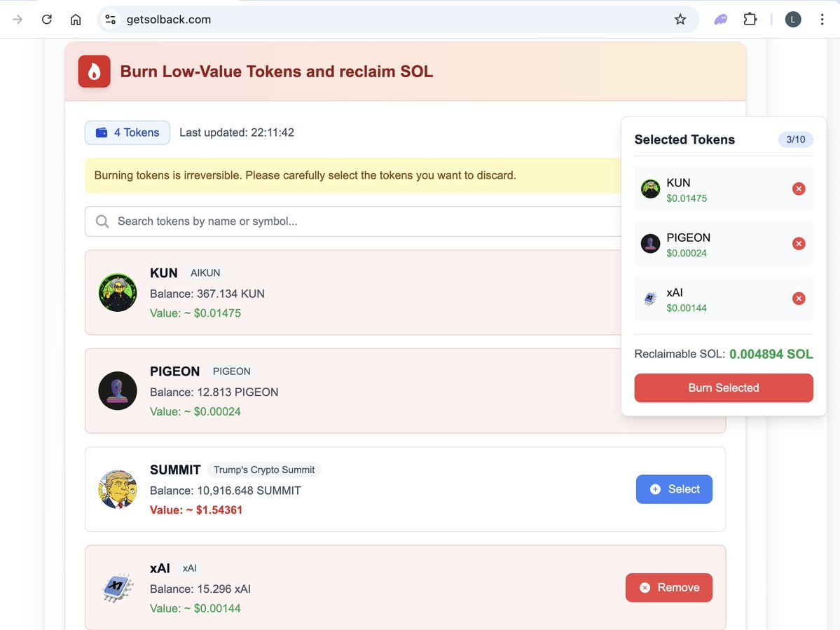Click the red flame burn icon
This screenshot has height=630, width=840.
pos(95,71)
